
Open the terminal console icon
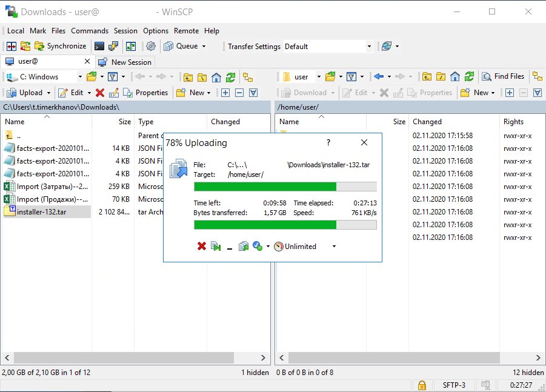[x=99, y=46]
